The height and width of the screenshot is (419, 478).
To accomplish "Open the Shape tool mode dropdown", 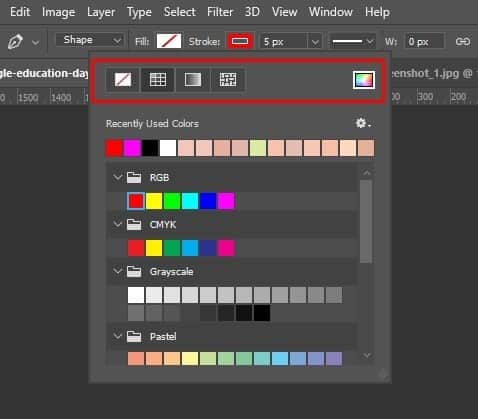I will 89,40.
